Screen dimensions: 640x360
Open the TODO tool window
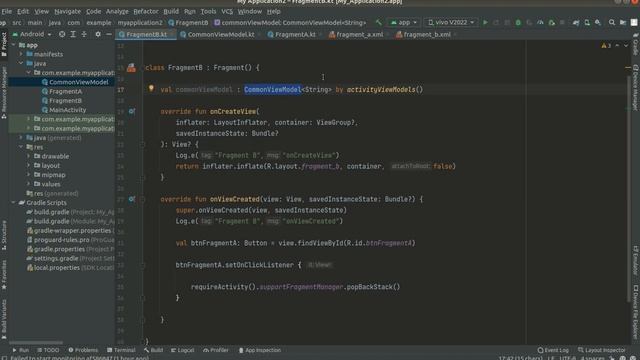[x=48, y=350]
